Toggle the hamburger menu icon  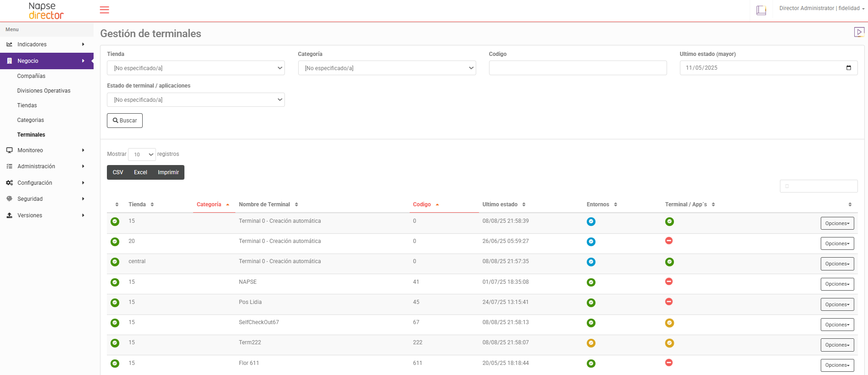coord(105,10)
